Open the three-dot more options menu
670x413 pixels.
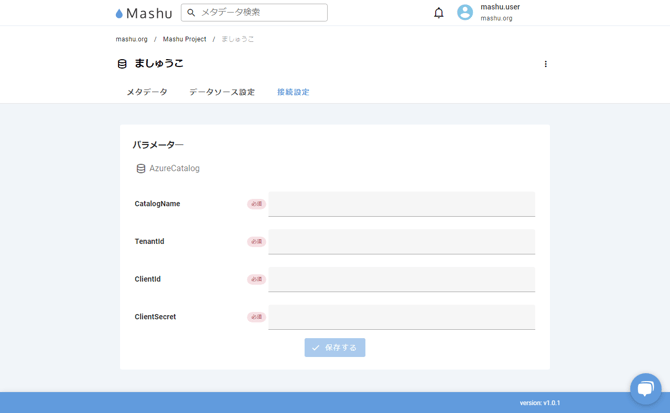point(545,64)
